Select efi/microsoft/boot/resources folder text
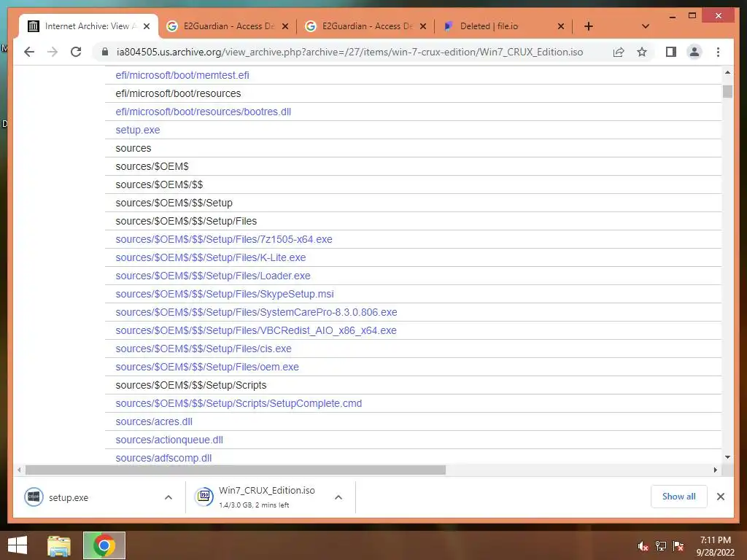747x560 pixels. click(x=178, y=93)
